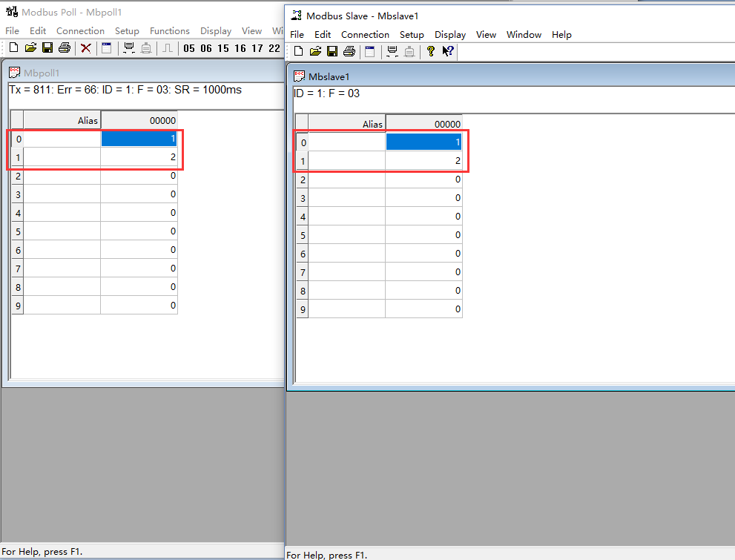Screen dimensions: 735x560
Task: Click the Save icon in Modbus Poll toolbar
Action: click(47, 48)
